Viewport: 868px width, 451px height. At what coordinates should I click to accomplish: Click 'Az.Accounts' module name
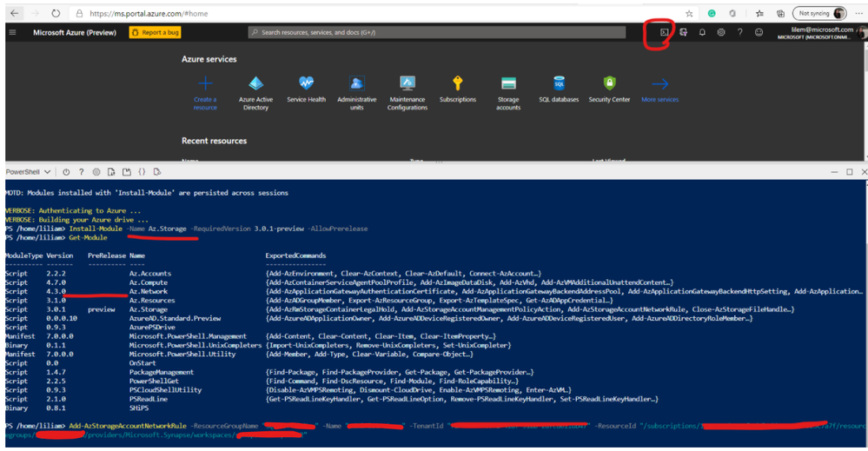(150, 274)
